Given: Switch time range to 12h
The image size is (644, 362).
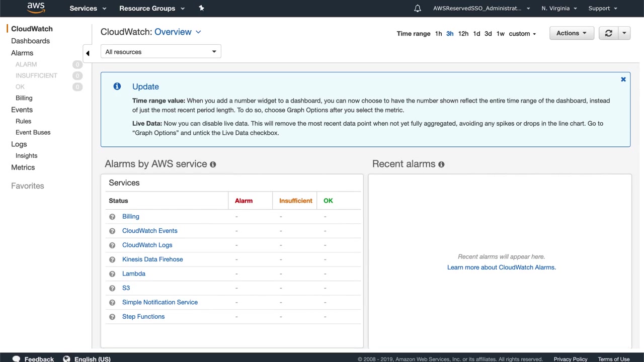Looking at the screenshot, I should [x=463, y=34].
